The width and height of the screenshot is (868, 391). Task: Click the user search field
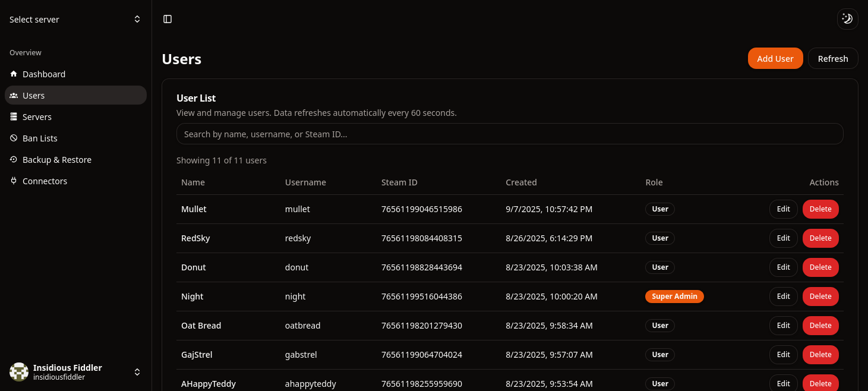click(510, 134)
